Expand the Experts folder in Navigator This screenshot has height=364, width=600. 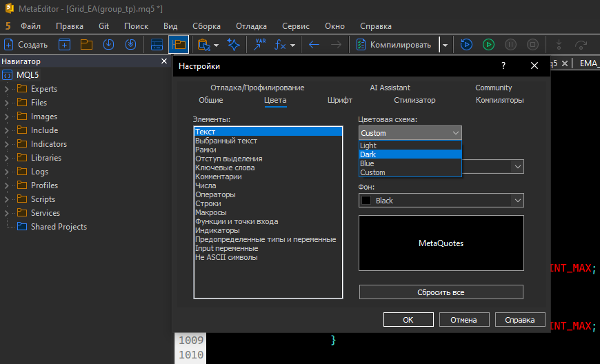click(x=7, y=89)
